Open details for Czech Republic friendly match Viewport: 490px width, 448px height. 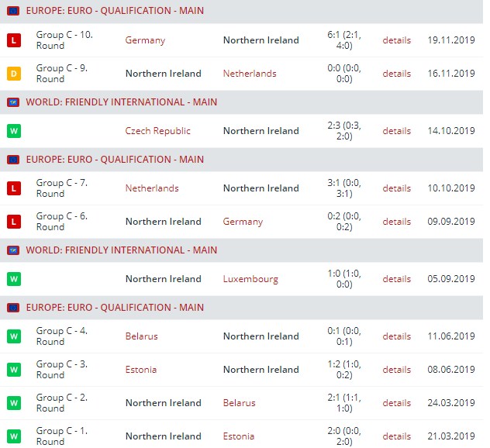396,131
